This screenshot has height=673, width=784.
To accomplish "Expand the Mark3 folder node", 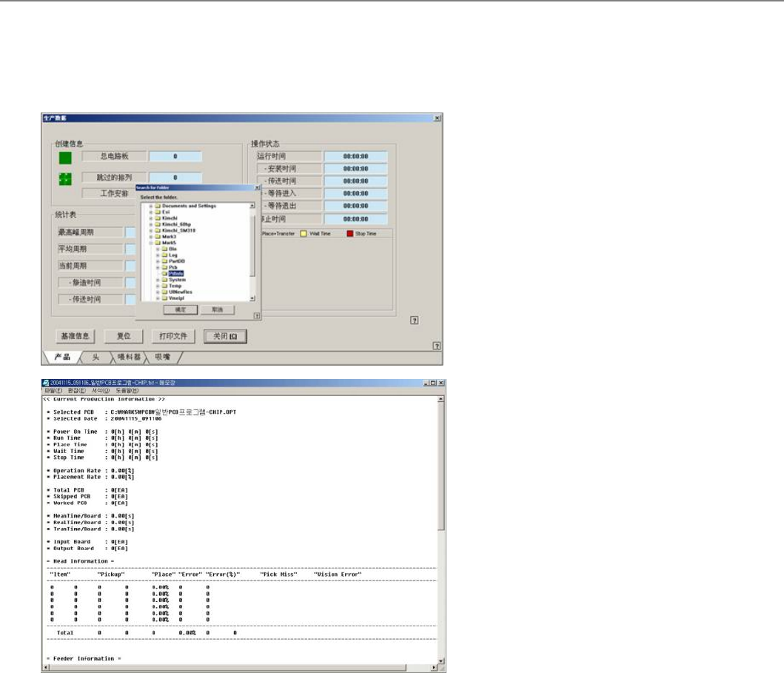I will tap(150, 237).
